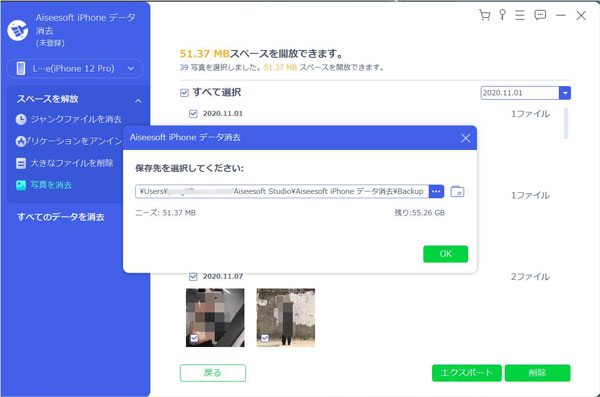Collapse the スペースを解放 section
Image resolution: width=600 pixels, height=397 pixels.
[x=138, y=101]
